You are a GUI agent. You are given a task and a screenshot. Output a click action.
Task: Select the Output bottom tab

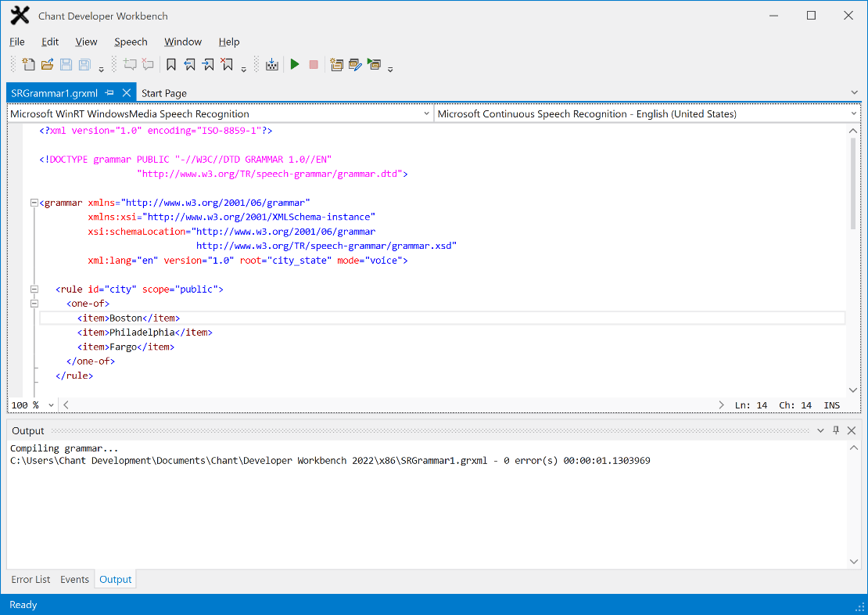click(115, 580)
